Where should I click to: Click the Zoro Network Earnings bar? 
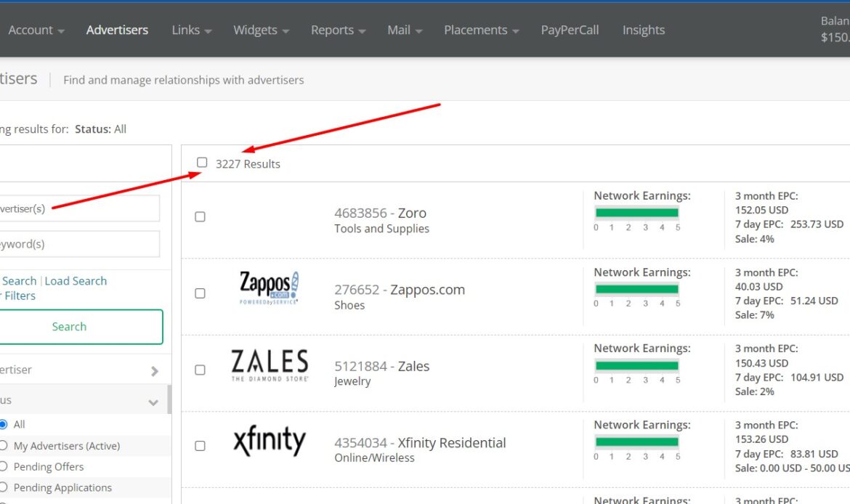637,213
